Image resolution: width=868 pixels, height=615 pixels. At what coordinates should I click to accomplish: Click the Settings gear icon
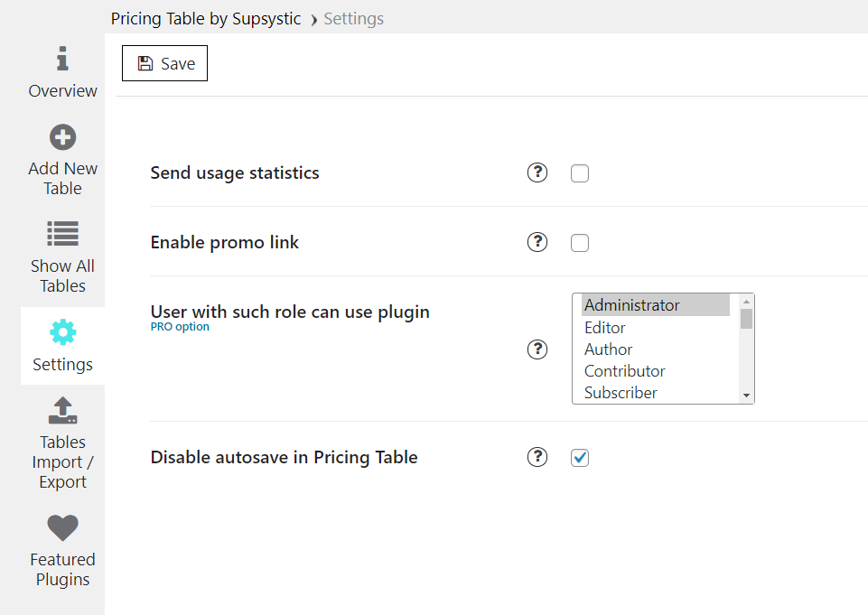(x=62, y=332)
